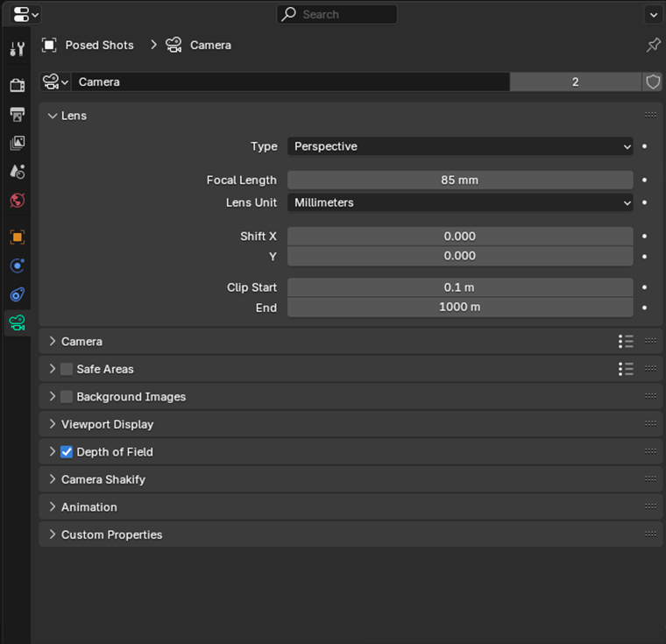Open the Camera data properties tab
Screen dimensions: 666x644
point(17,322)
